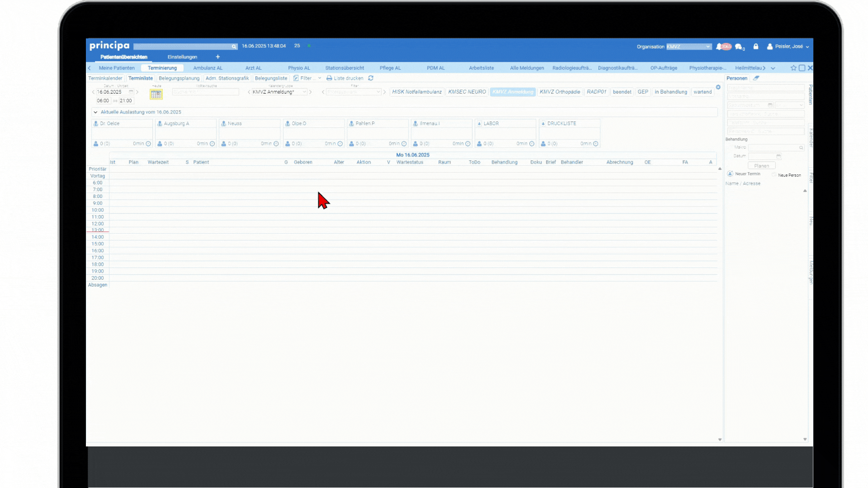Click the Planen button
Screen dimensions: 868x488
click(761, 166)
